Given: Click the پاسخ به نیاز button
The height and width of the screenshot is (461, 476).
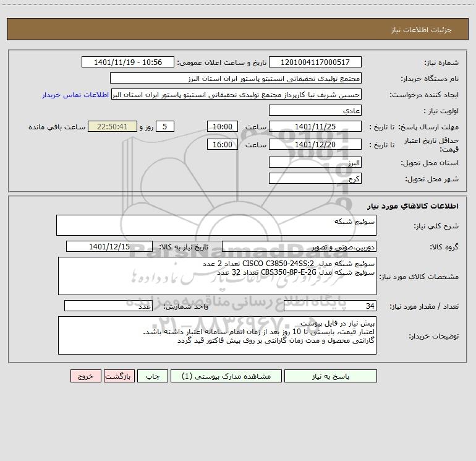Looking at the screenshot, I should [331, 376].
